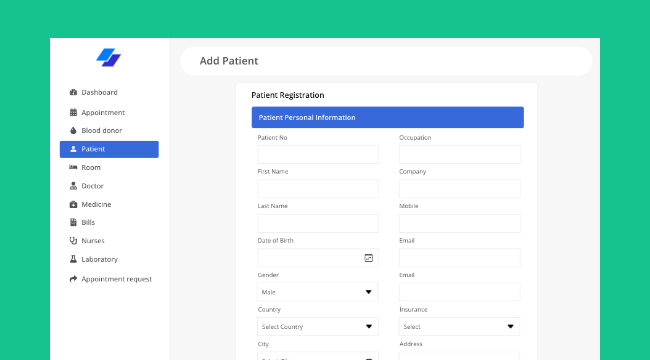Click the blue app logo
The height and width of the screenshot is (360, 650).
[x=109, y=57]
